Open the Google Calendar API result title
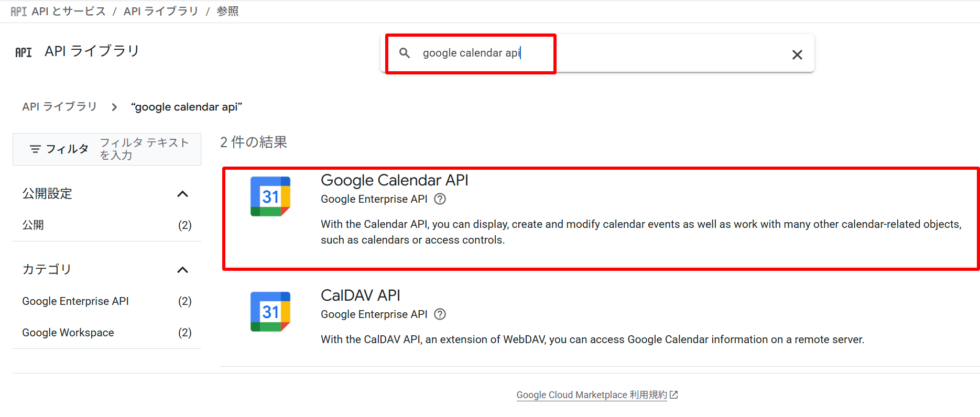Screen dimensions: 980x417 click(394, 180)
